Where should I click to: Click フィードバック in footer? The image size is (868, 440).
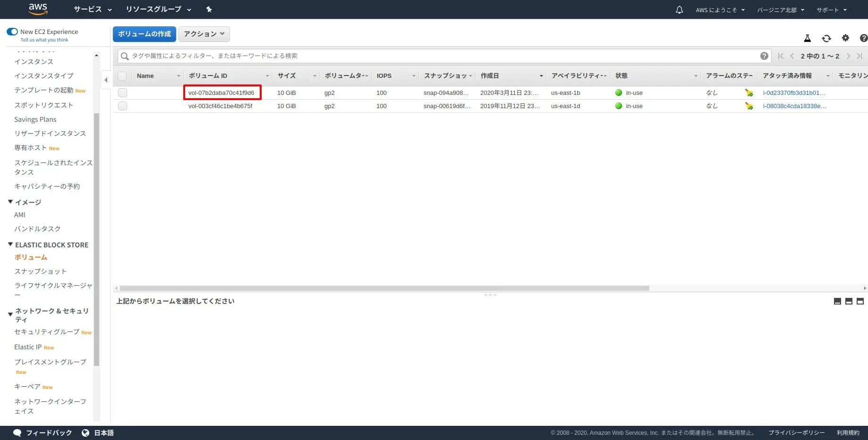pyautogui.click(x=49, y=432)
